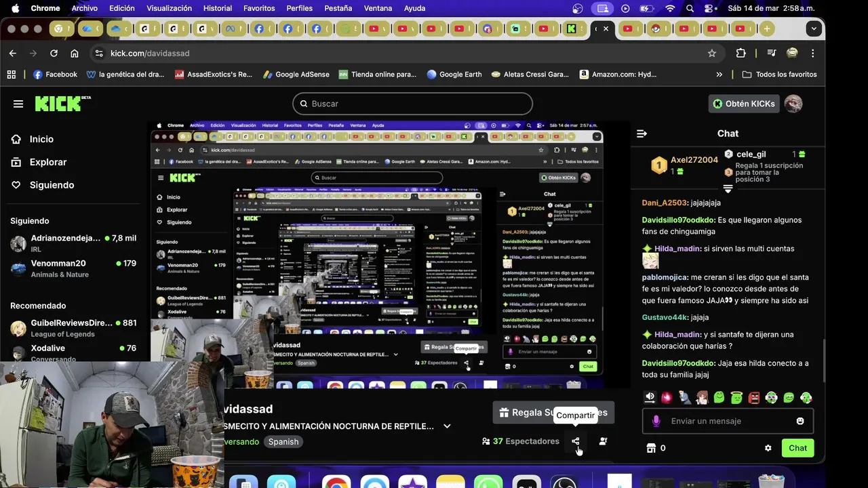The width and height of the screenshot is (868, 488).
Task: Click the Spanish language tag
Action: [283, 442]
